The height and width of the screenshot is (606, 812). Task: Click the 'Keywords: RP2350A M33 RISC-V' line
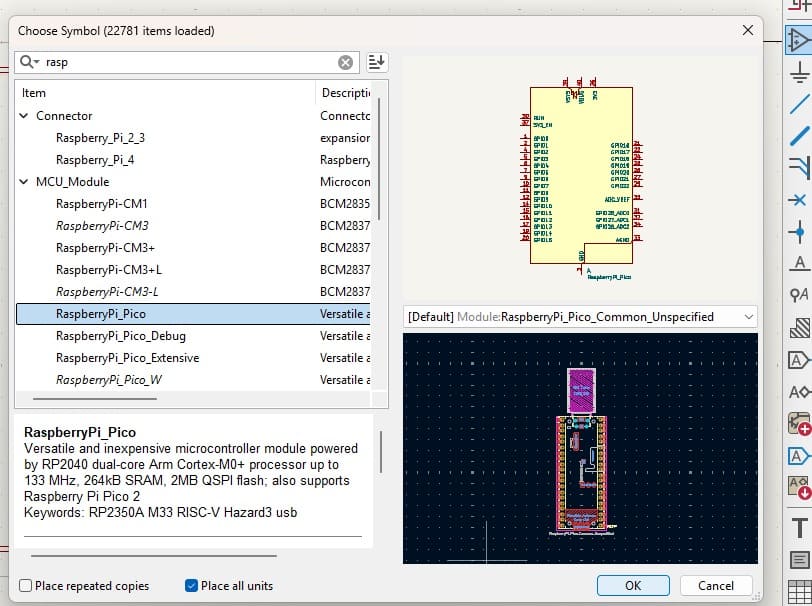point(161,512)
